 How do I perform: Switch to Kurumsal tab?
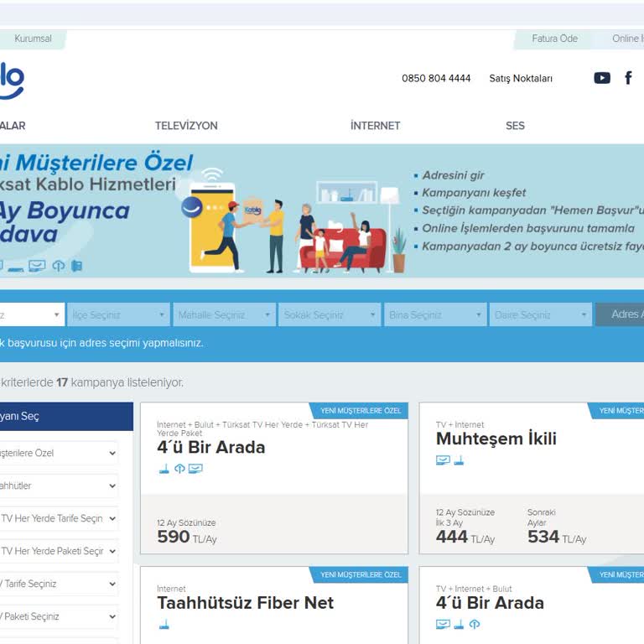[x=33, y=39]
